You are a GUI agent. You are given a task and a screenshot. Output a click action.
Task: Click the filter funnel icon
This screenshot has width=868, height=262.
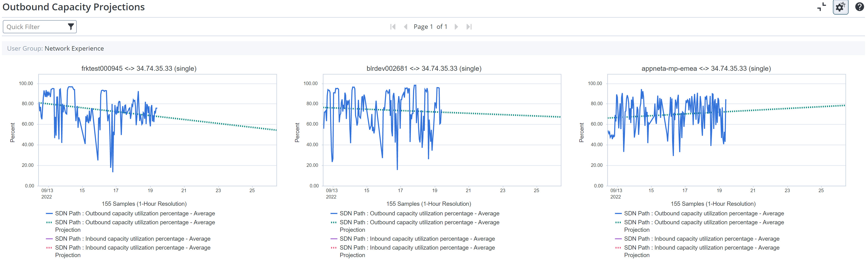coord(71,27)
